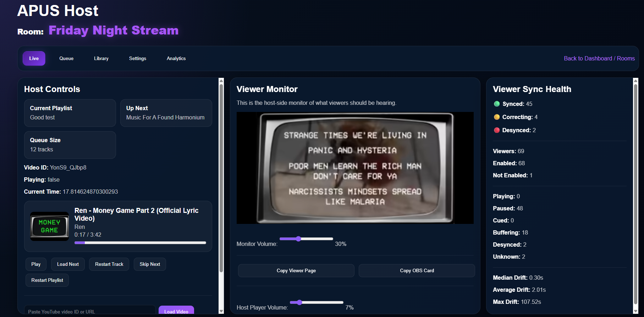Click the yellow Correcting status dot
Screen dimensions: 644x317
tap(497, 117)
